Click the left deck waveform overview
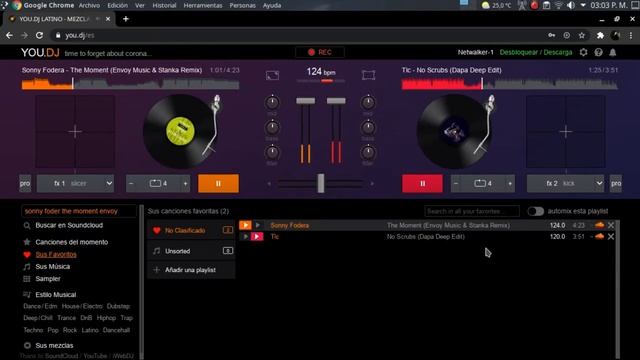640x360 pixels. 130,83
